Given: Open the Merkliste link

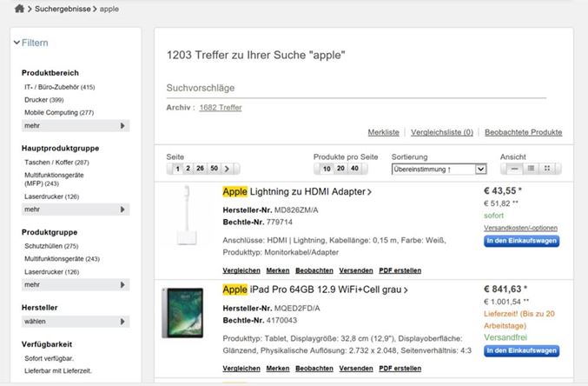Looking at the screenshot, I should point(383,132).
